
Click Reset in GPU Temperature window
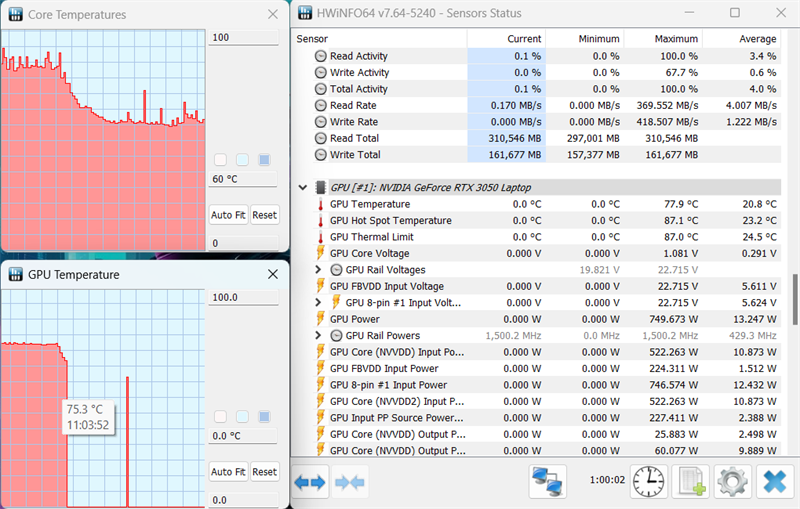click(264, 472)
